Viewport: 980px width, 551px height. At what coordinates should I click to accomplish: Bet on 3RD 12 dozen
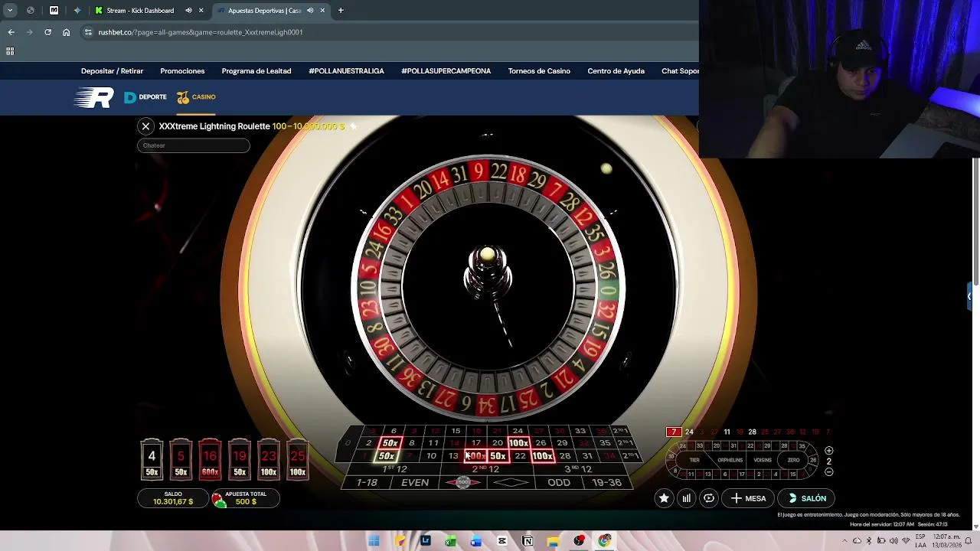(x=577, y=468)
